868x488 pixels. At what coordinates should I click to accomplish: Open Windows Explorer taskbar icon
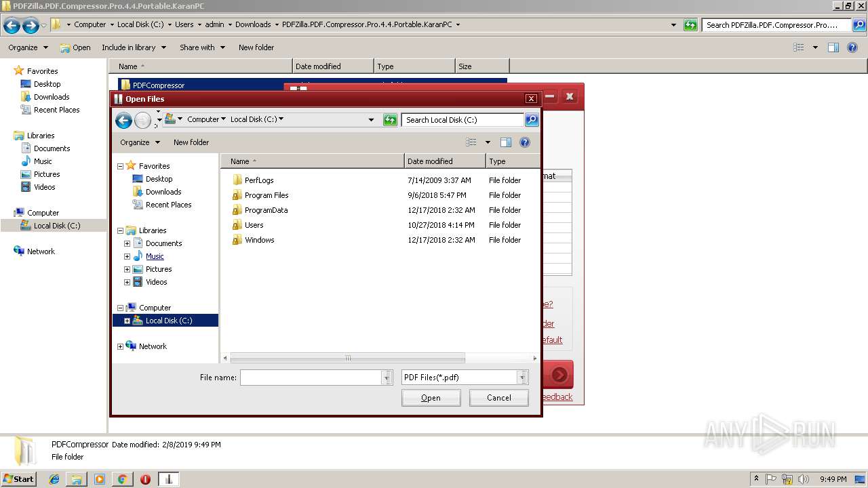77,479
